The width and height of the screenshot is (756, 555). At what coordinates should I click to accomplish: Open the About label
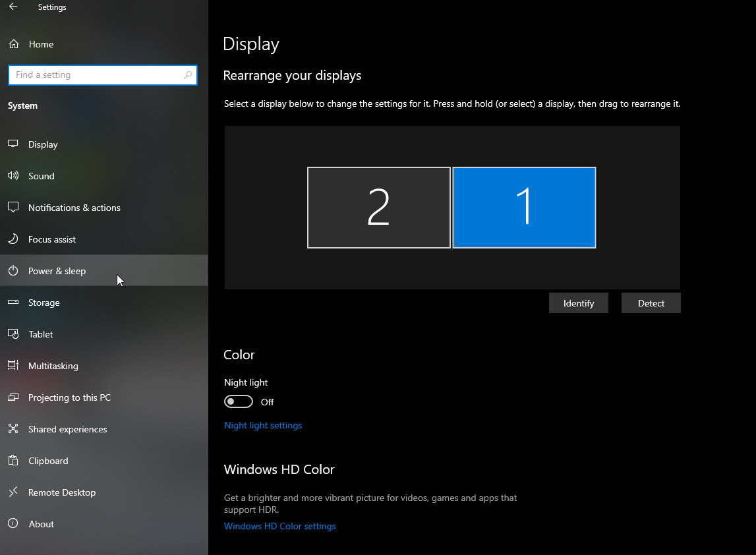click(x=41, y=524)
